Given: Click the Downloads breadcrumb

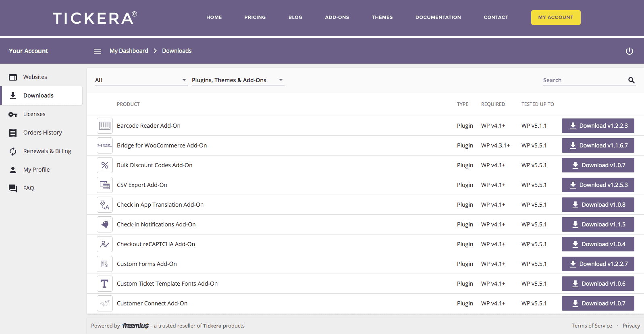Looking at the screenshot, I should [x=177, y=51].
